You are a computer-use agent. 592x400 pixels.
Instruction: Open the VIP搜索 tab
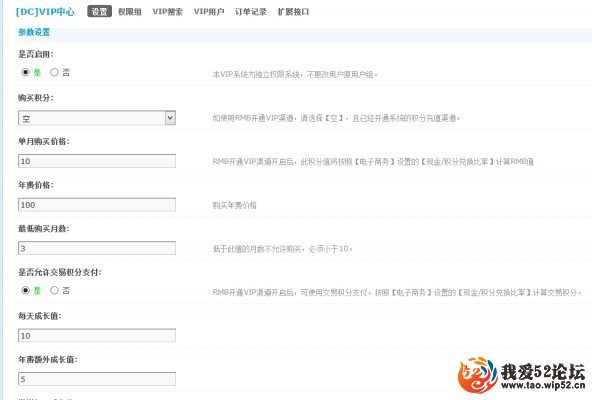[168, 12]
